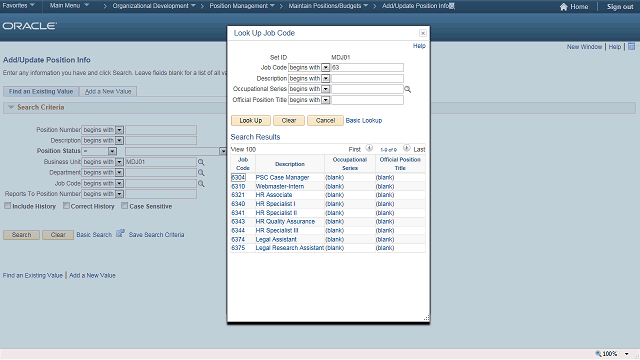Click View 100 link in results
The height and width of the screenshot is (360, 640).
tap(243, 149)
